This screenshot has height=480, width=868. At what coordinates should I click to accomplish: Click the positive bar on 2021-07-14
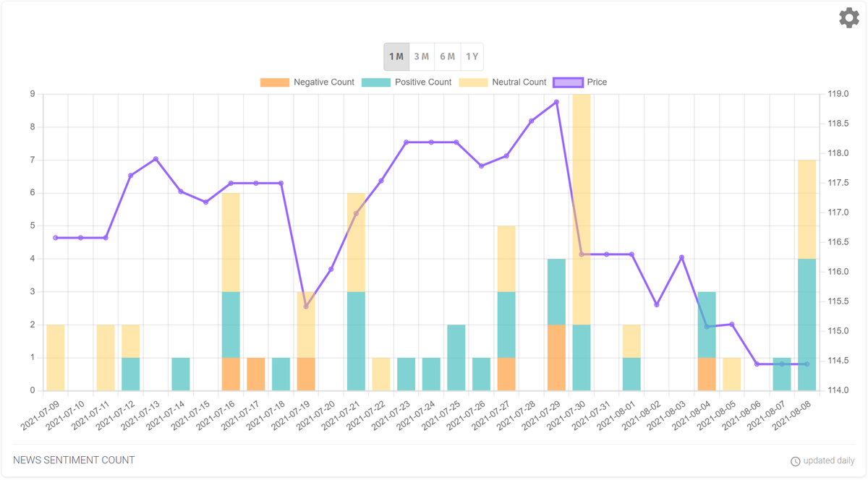[181, 374]
